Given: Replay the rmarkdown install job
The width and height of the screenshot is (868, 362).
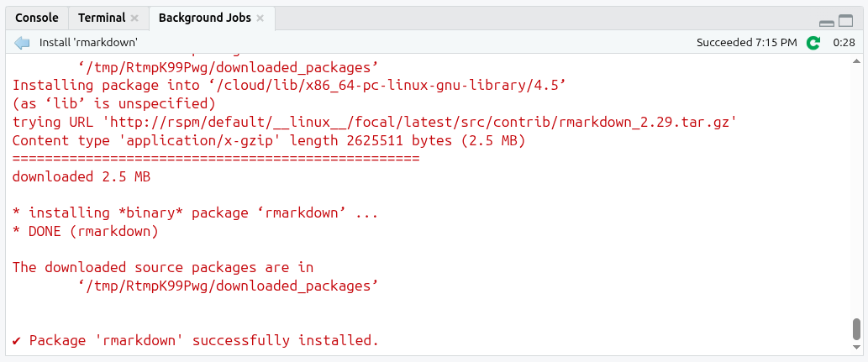Looking at the screenshot, I should click(x=813, y=42).
